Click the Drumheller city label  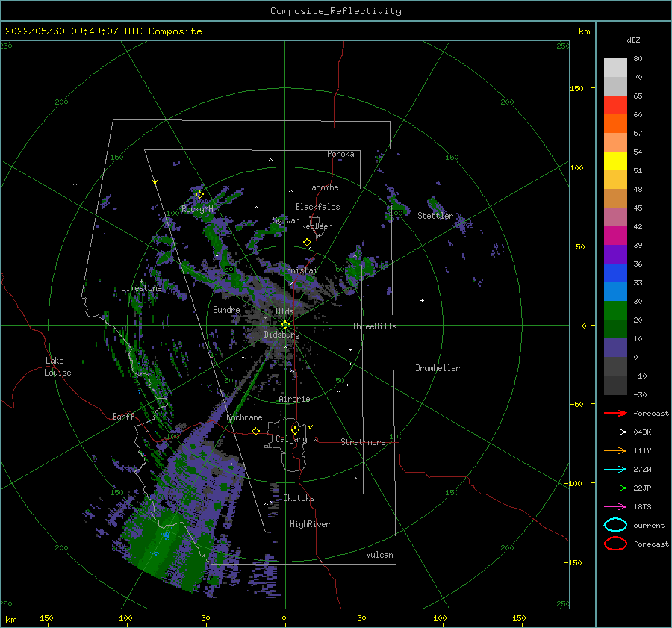pyautogui.click(x=438, y=368)
